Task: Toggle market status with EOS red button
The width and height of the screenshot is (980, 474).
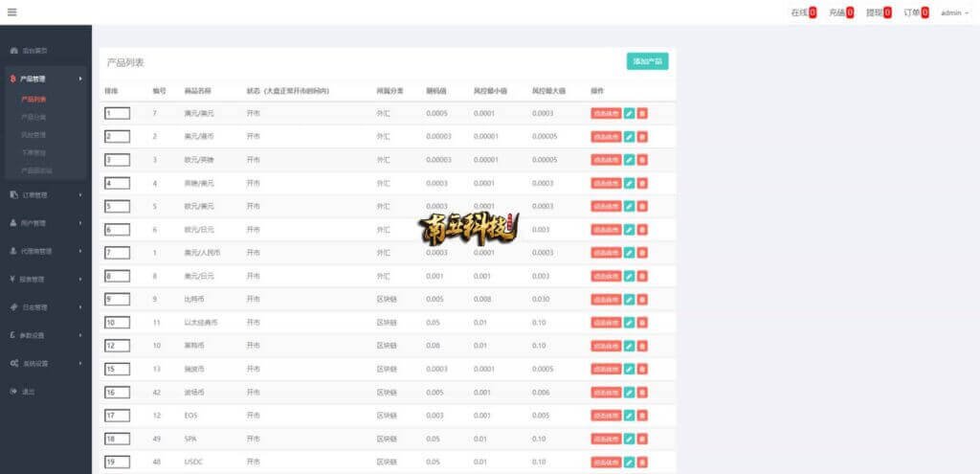Action: (x=606, y=416)
